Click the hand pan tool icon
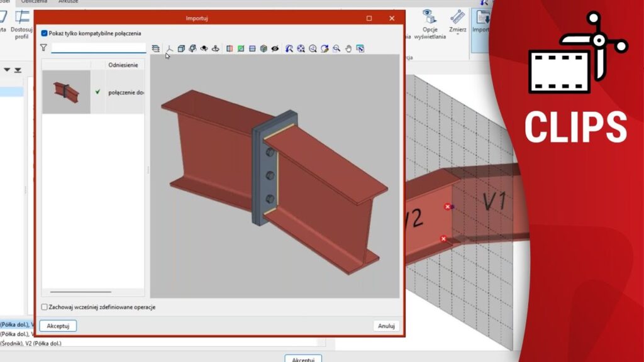Screen dimensions: 644x362 pos(348,48)
